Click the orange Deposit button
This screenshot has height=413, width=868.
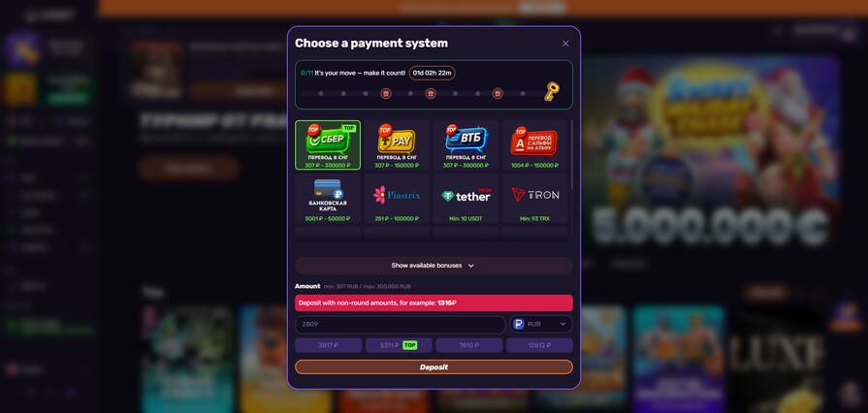(x=434, y=367)
